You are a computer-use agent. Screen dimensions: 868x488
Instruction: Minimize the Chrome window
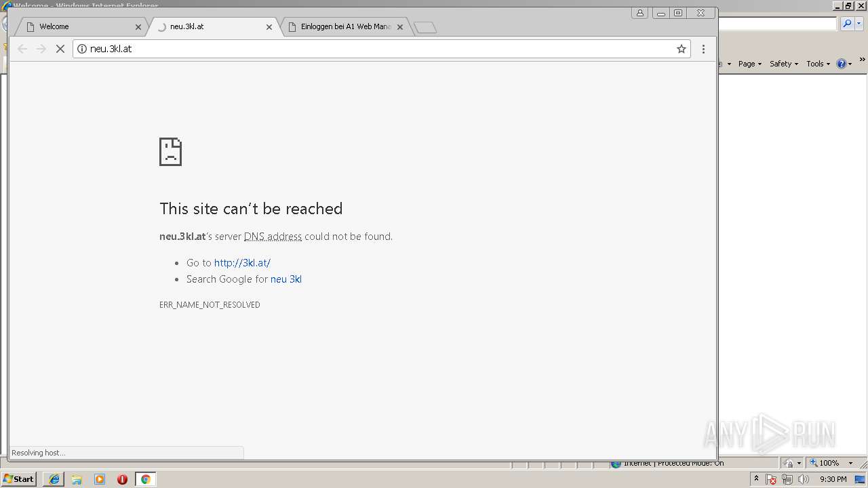(660, 13)
